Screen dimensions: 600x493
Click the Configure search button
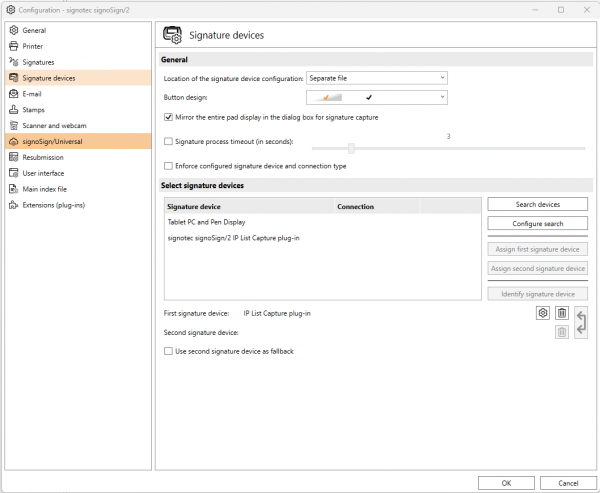pyautogui.click(x=538, y=224)
